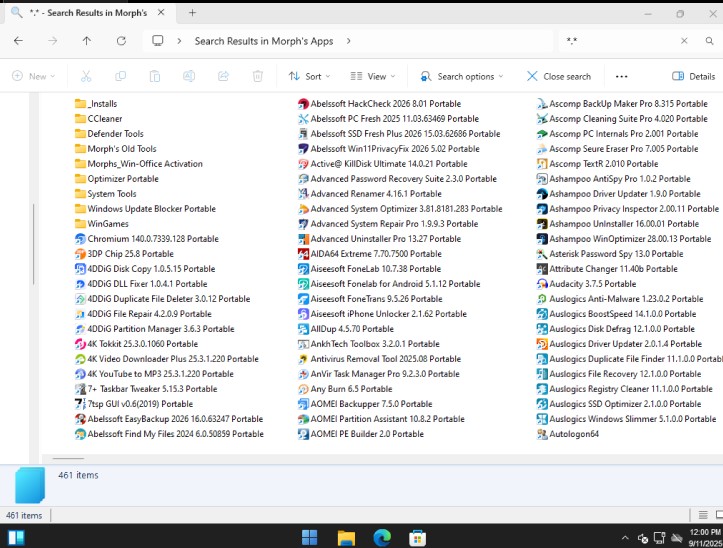The width and height of the screenshot is (723, 548).
Task: Expand chevron after Search Results in Morph's Apps
Action: point(349,41)
